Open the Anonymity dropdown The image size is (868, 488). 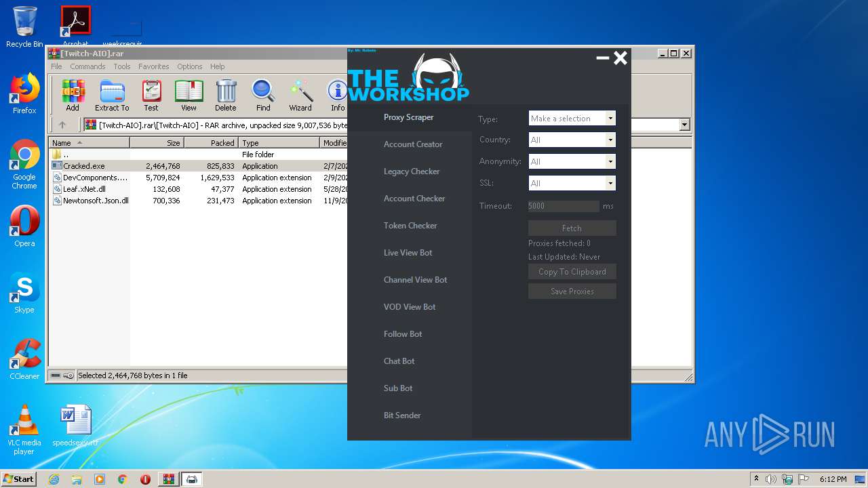(572, 161)
